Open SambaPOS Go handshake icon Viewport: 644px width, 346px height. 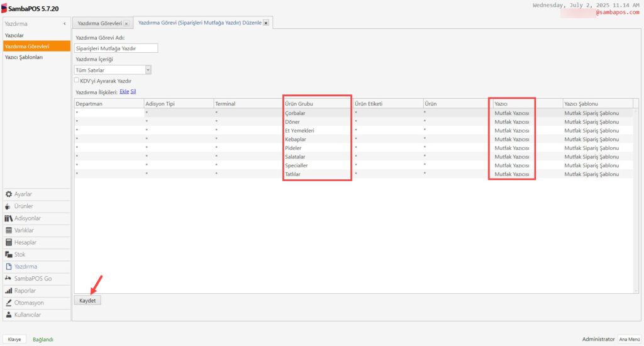tap(8, 279)
